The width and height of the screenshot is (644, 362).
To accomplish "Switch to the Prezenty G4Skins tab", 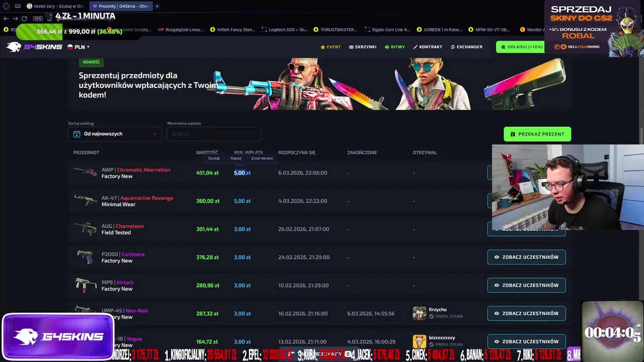I will [121, 6].
